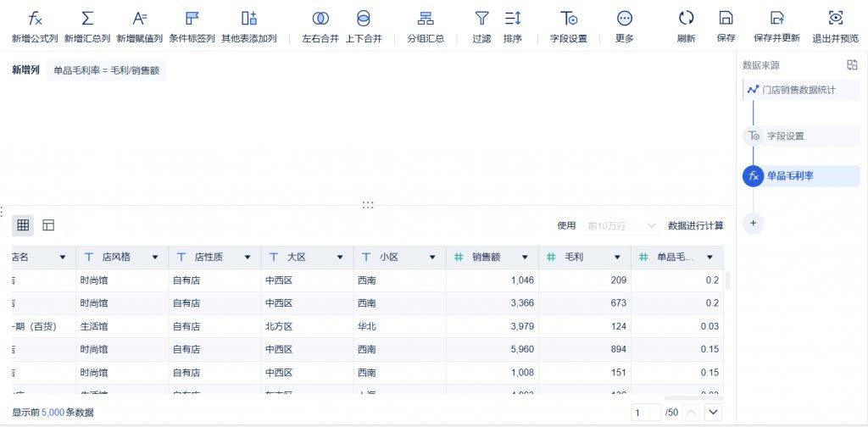
Task: Open the 上下合并 union tool
Action: click(364, 19)
